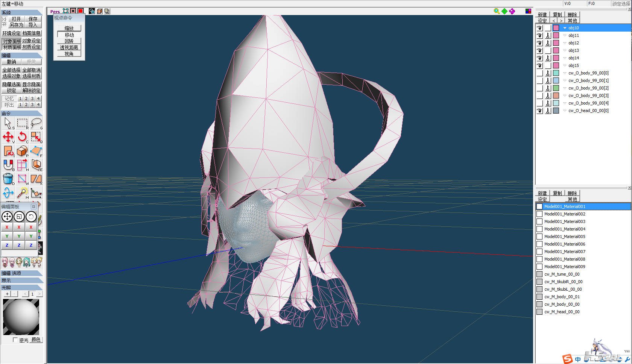Toggle the red square display icon
The image size is (632, 364).
[x=80, y=11]
